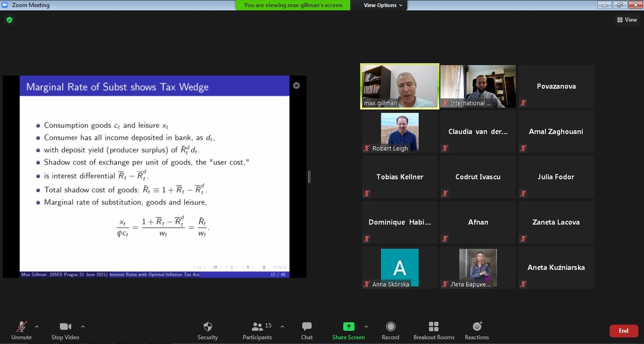The height and width of the screenshot is (344, 644).
Task: Click the divider handle between slide and gallery
Action: tap(309, 177)
